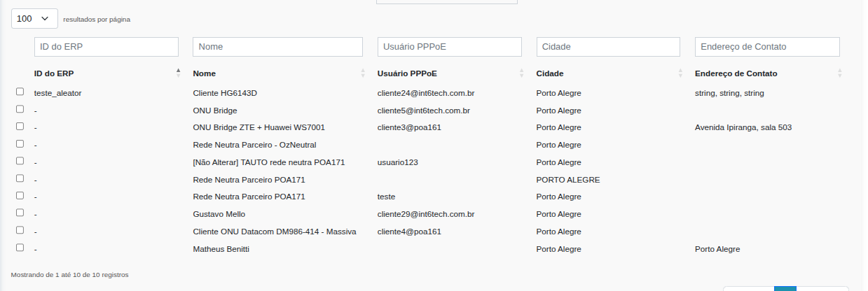Check the Gustavo Mello row checkbox
The width and height of the screenshot is (868, 291).
[x=20, y=213]
